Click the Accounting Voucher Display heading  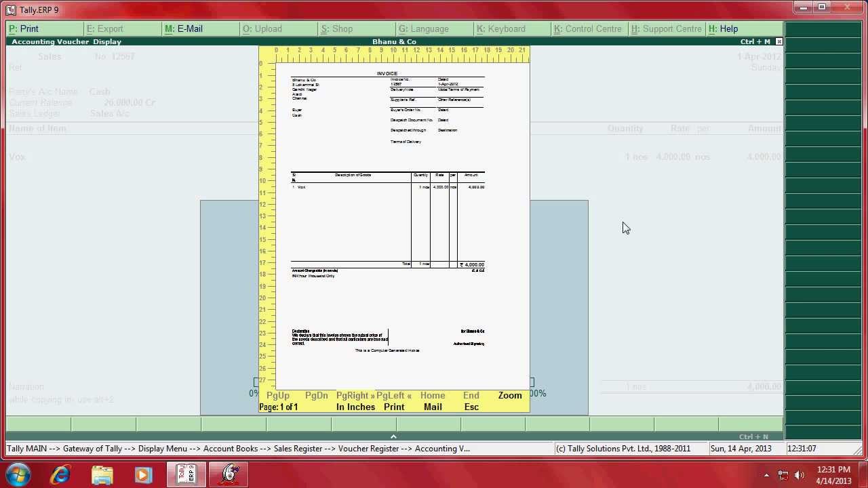(x=66, y=42)
